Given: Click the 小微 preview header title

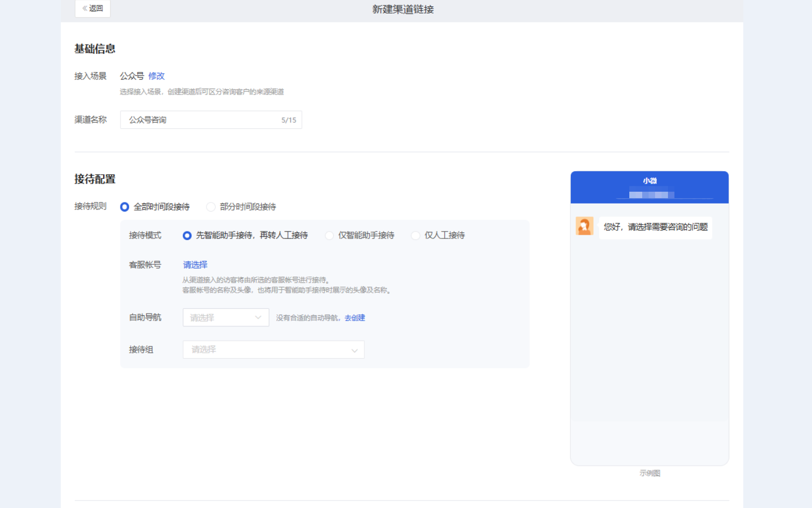Looking at the screenshot, I should tap(650, 181).
